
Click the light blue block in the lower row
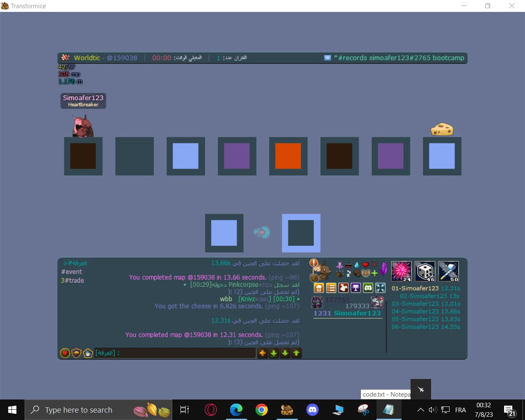click(224, 233)
